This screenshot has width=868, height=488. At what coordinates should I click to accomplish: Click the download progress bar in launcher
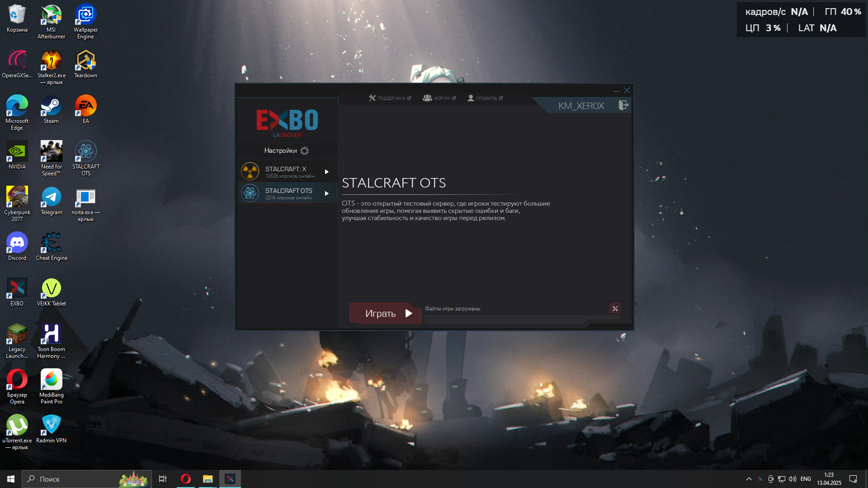[522, 319]
